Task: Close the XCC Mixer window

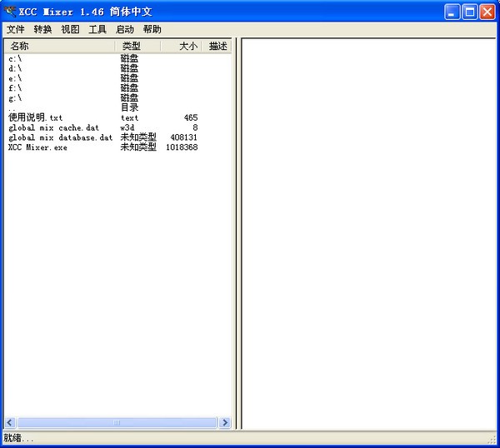Action: pos(487,12)
